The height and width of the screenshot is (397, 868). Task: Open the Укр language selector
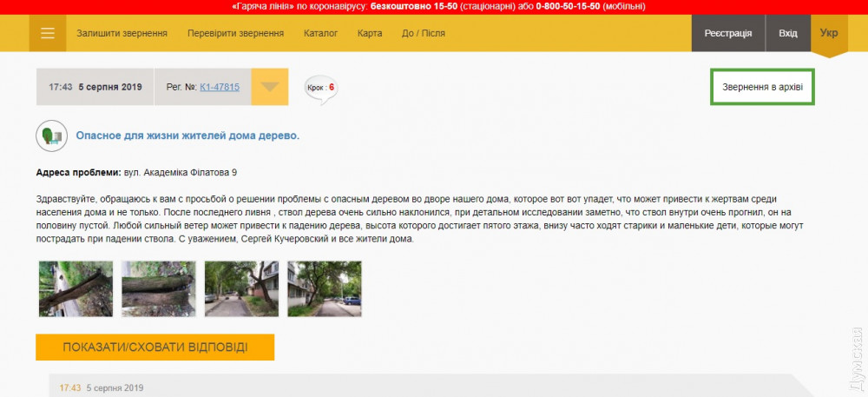coord(829,34)
